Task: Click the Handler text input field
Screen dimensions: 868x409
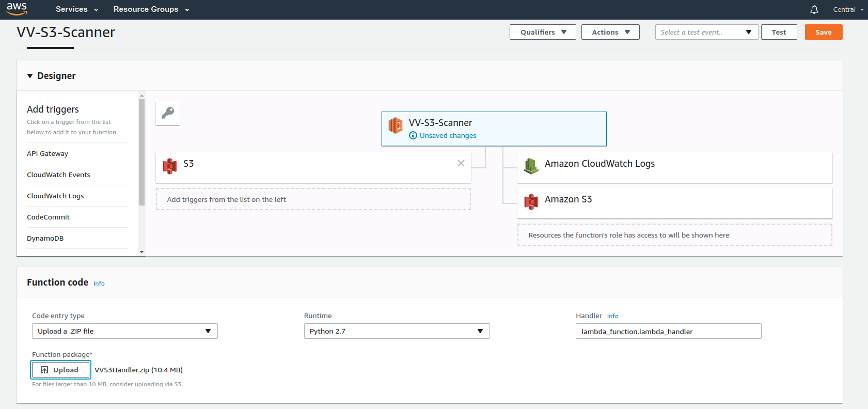Action: pyautogui.click(x=668, y=331)
